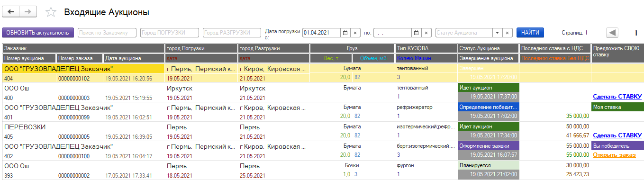Click the 41 666,67 bid value

tap(577, 135)
